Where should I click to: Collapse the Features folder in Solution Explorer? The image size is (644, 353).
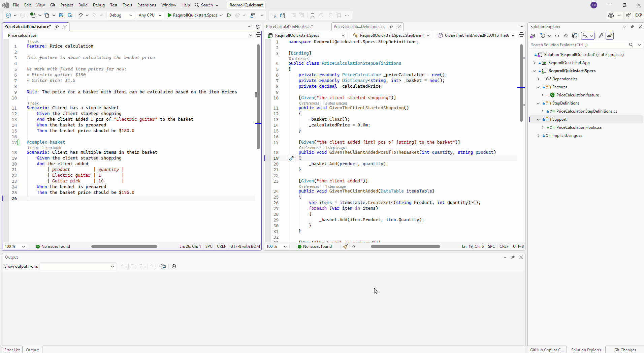coord(538,87)
